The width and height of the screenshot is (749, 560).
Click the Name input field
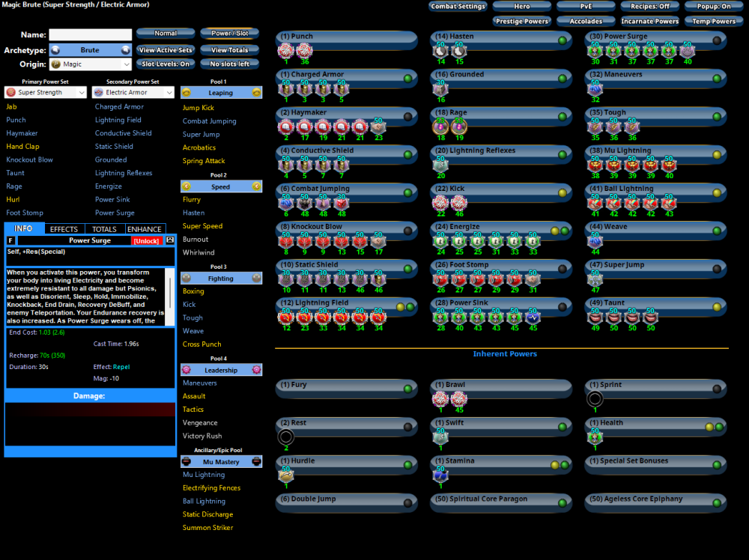[89, 34]
